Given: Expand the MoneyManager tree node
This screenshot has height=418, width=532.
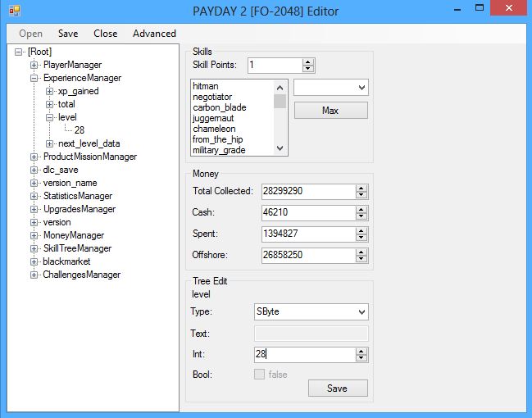Looking at the screenshot, I should coord(34,235).
